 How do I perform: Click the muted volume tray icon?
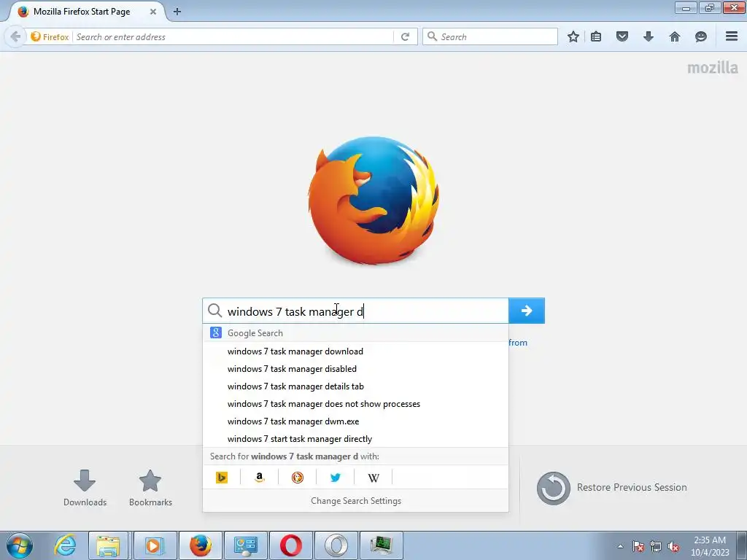(x=673, y=546)
